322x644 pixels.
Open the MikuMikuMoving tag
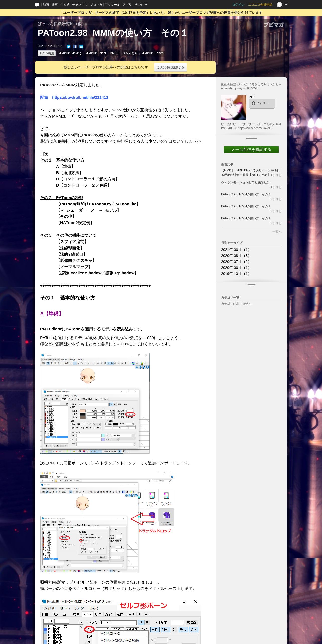click(x=70, y=53)
